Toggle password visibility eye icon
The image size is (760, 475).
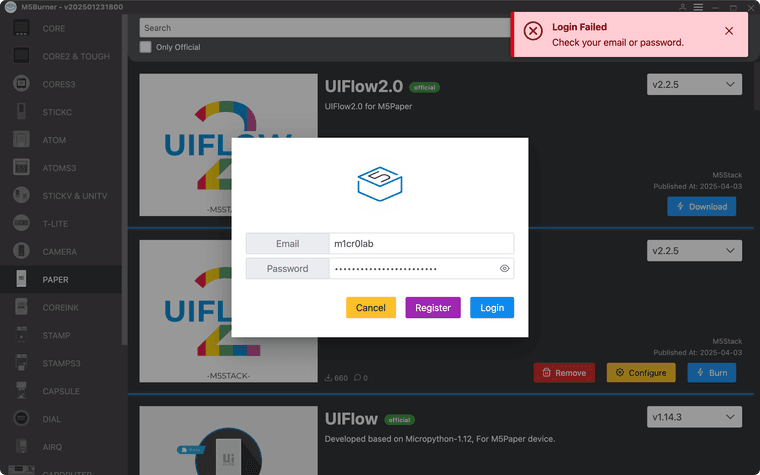(505, 269)
